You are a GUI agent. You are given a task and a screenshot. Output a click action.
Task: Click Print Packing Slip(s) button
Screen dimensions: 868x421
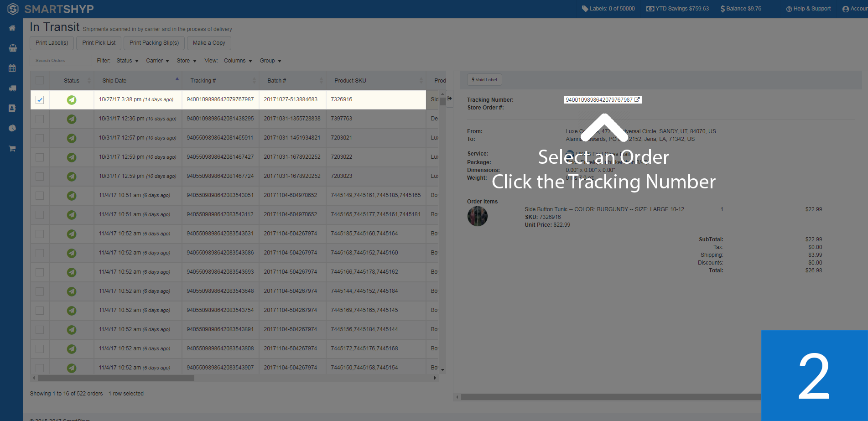154,43
